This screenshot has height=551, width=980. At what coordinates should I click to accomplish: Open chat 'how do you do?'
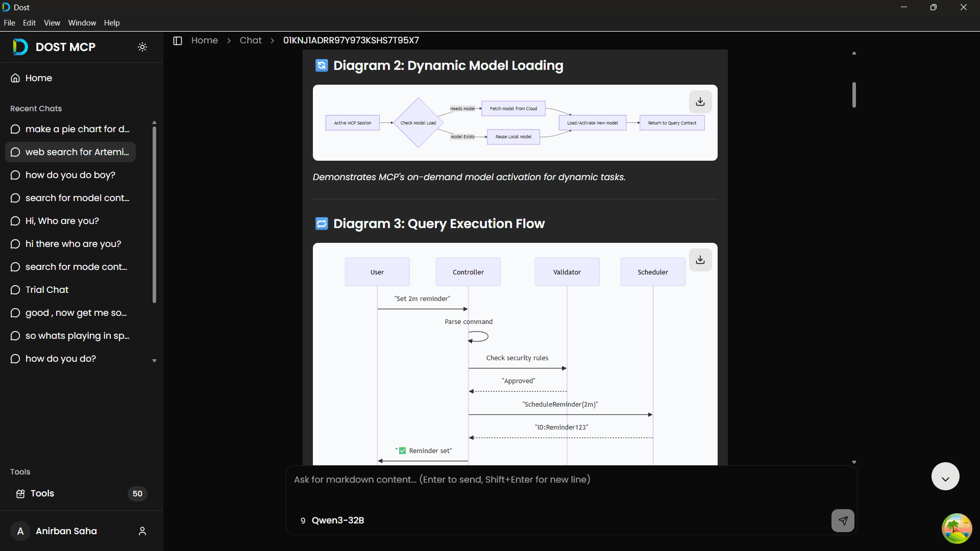[x=70, y=359]
